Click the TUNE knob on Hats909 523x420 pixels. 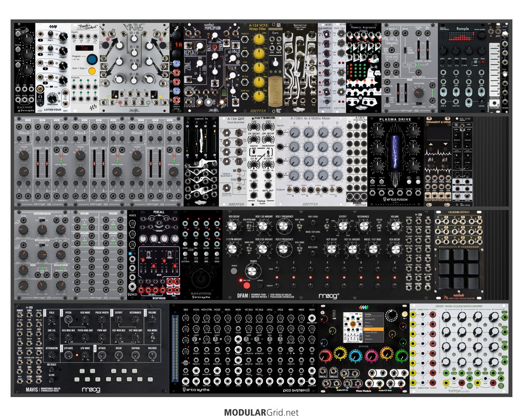254,127
